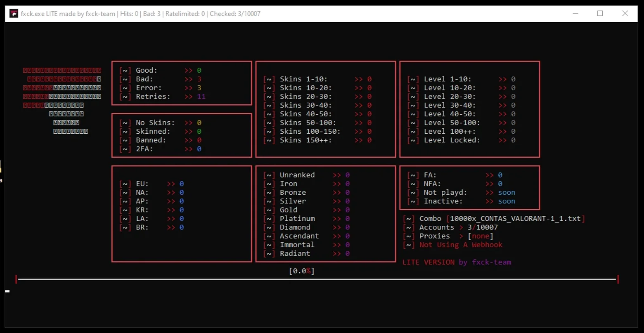Click the "Level 50-100:" entry
644x333 pixels.
[462, 123]
